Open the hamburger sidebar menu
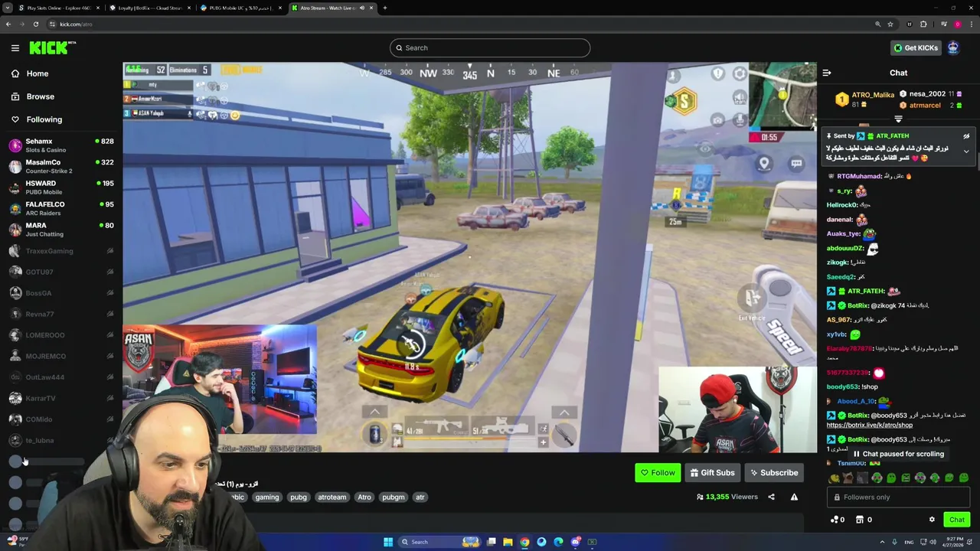The height and width of the screenshot is (551, 980). tap(15, 47)
